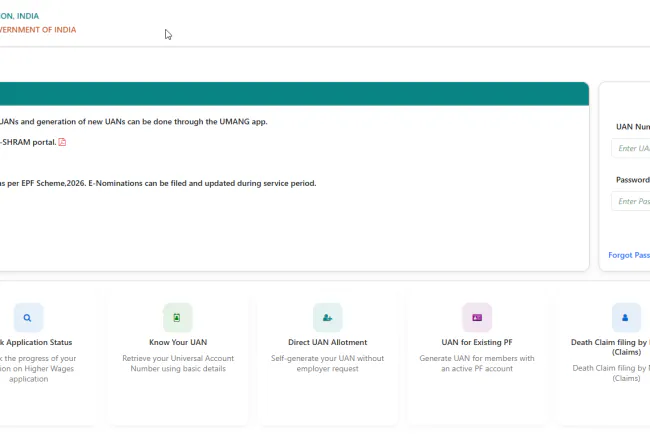Open Application Status card title
Screen dimensions: 650x434
[36, 342]
